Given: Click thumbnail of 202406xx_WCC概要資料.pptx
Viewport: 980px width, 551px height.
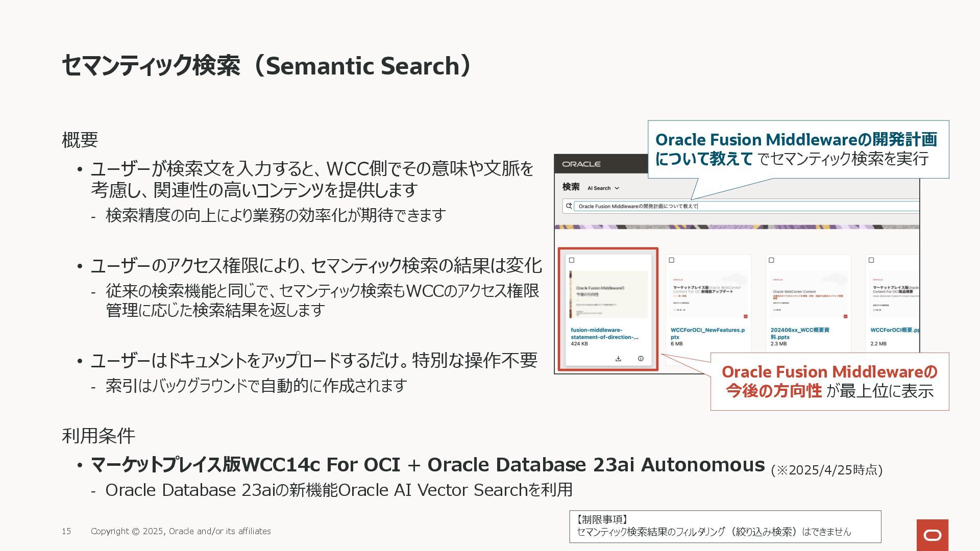Looking at the screenshot, I should click(808, 294).
